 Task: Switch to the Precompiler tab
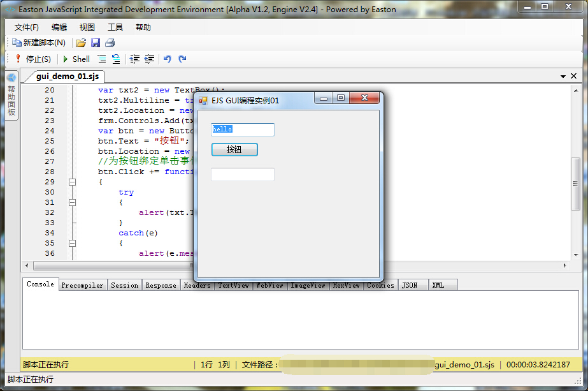[83, 286]
